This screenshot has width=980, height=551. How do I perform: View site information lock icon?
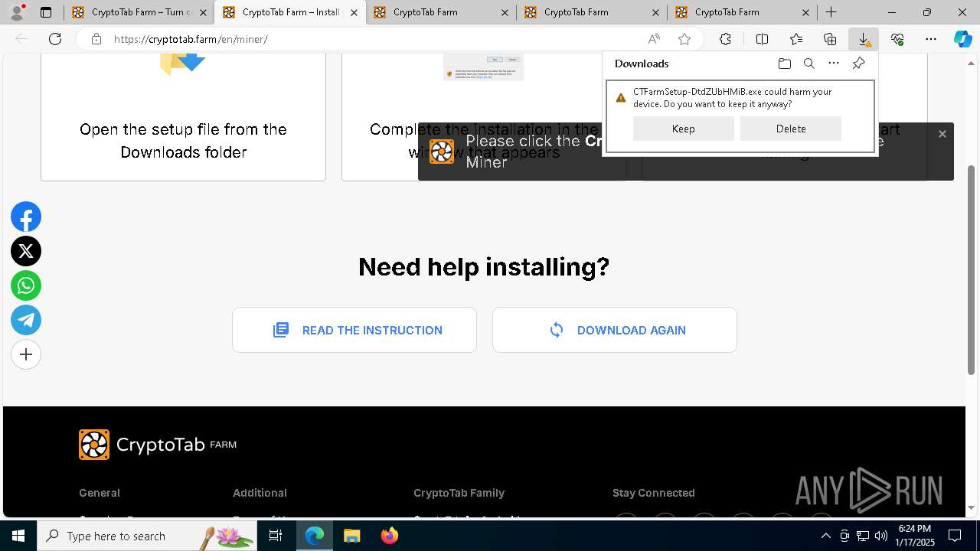coord(96,39)
